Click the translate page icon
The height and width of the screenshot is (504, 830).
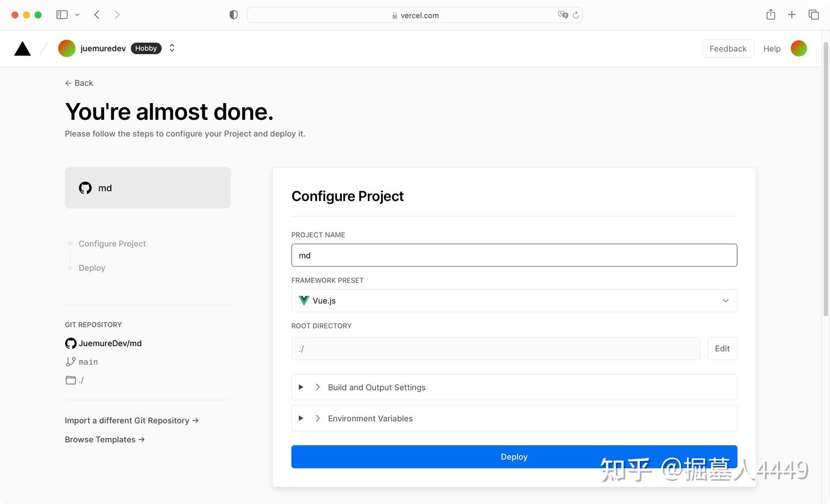coord(563,15)
